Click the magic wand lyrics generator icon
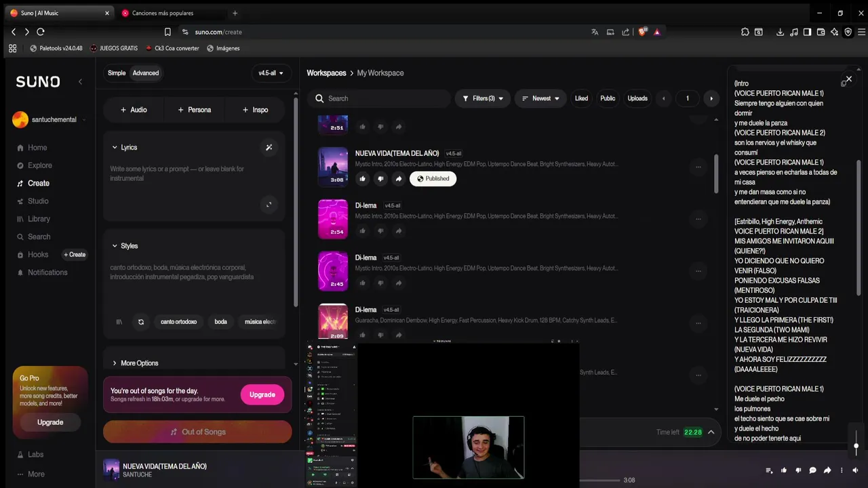Screen dimensions: 868x488 (269, 148)
